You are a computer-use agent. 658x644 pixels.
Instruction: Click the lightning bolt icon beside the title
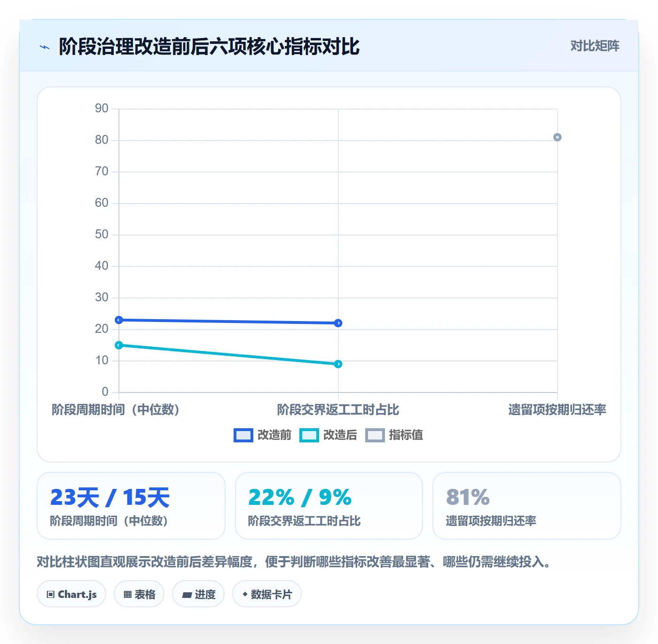[x=45, y=47]
